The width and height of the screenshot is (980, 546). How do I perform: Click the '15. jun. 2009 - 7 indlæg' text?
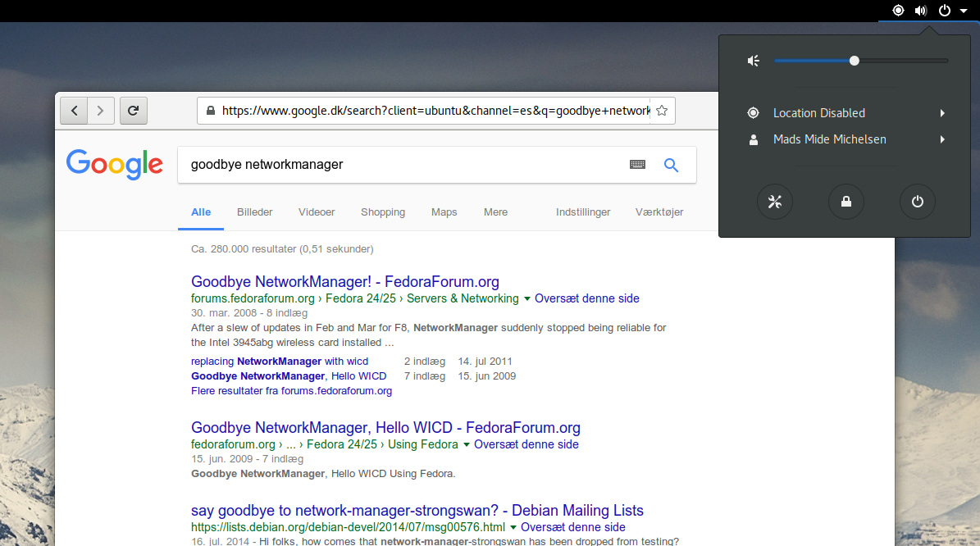tap(248, 458)
